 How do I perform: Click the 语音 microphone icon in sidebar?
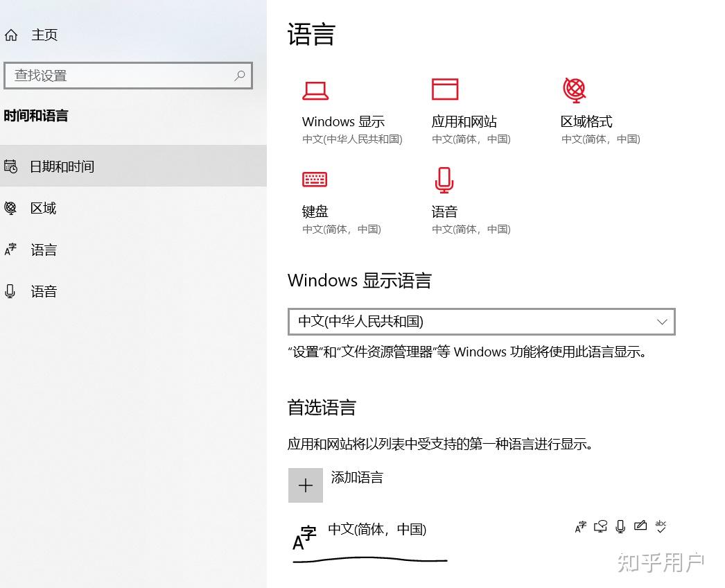pyautogui.click(x=10, y=291)
